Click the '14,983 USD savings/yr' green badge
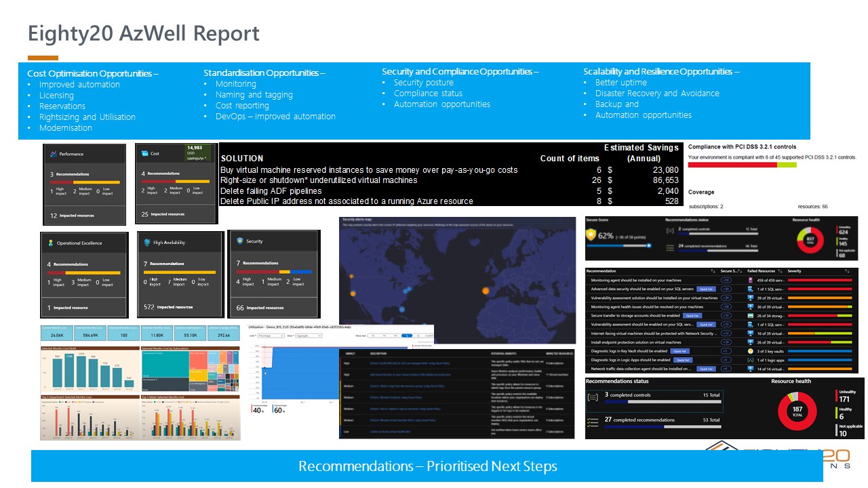This screenshot has width=868, height=488. pos(199,152)
